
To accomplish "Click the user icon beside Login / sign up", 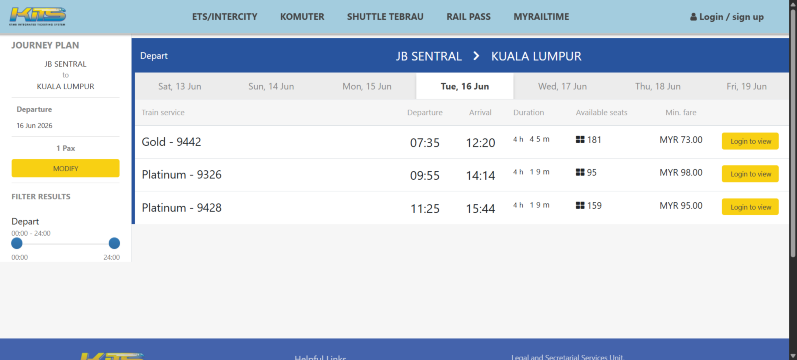I will 693,17.
